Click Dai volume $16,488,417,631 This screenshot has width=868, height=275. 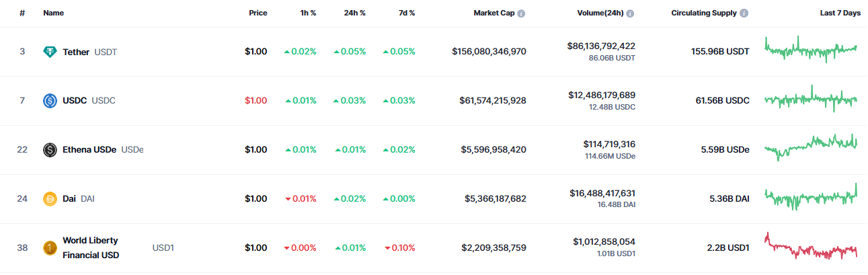pyautogui.click(x=602, y=194)
